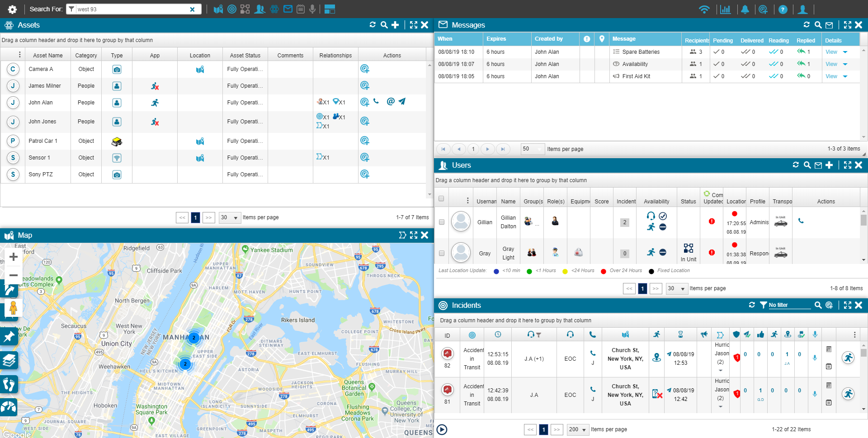
Task: Click the microphone icon in top toolbar
Action: [312, 9]
